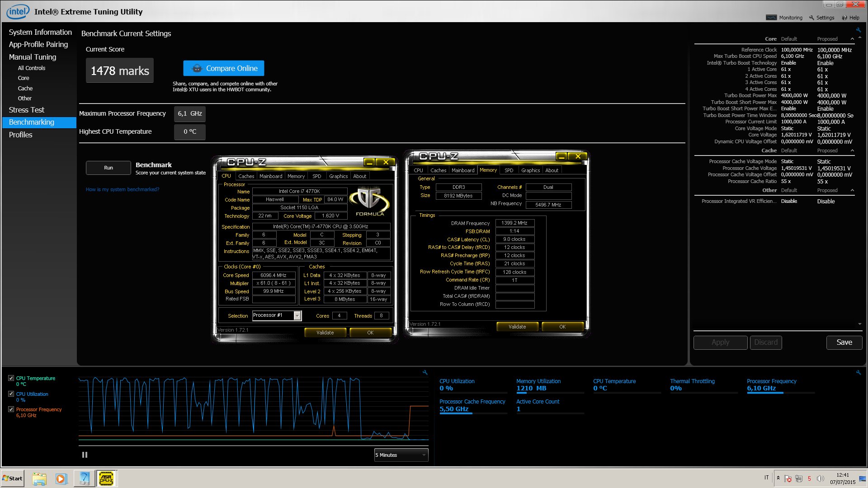Image resolution: width=868 pixels, height=488 pixels.
Task: Select Other under Manual Tuning
Action: (x=25, y=99)
